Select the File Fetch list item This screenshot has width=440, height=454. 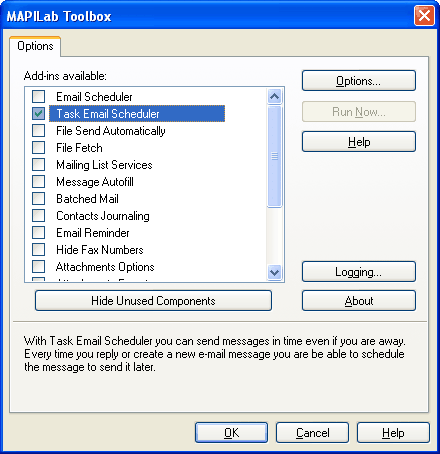point(79,148)
